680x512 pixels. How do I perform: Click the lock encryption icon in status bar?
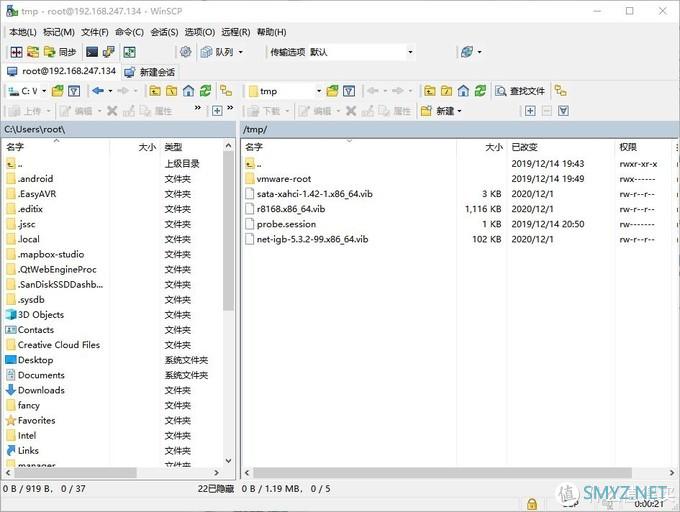[x=532, y=504]
